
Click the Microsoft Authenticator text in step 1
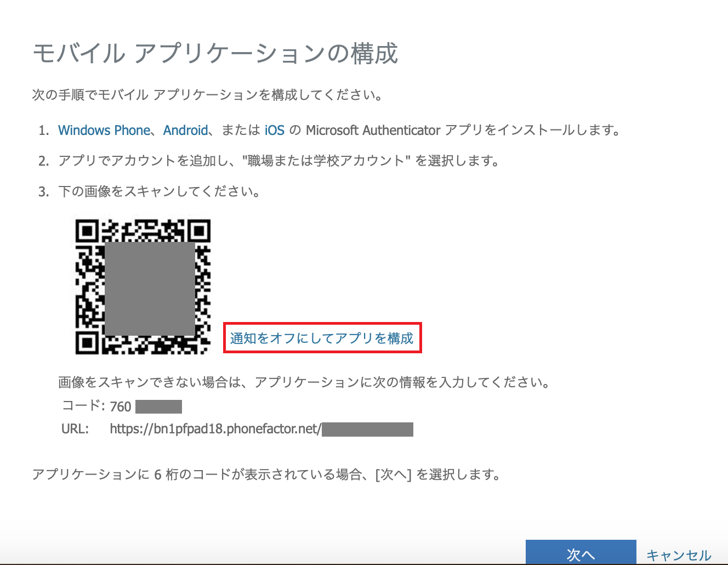coord(373,131)
